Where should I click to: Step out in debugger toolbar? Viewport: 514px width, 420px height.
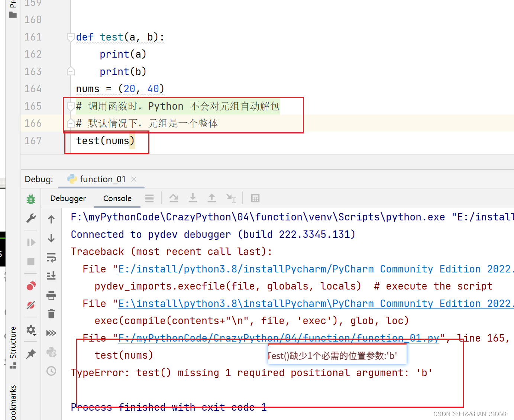click(x=212, y=198)
